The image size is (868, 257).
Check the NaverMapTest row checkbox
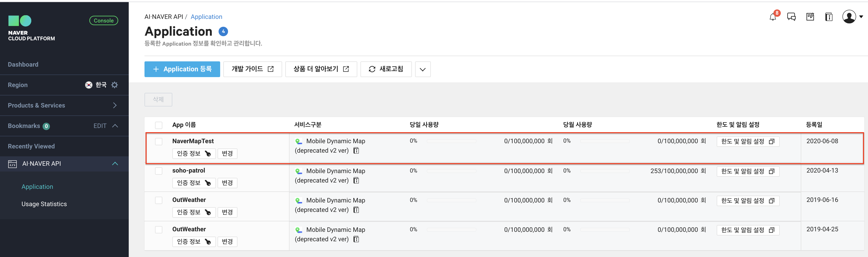point(159,142)
